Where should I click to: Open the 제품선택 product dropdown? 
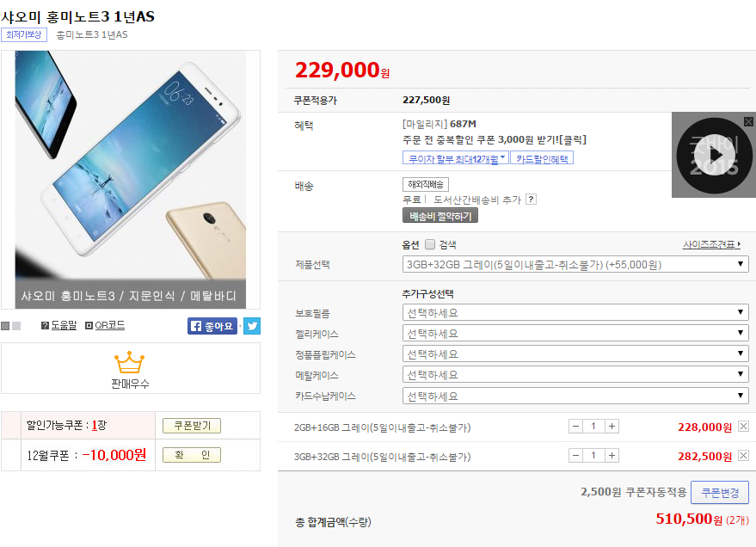click(x=575, y=264)
